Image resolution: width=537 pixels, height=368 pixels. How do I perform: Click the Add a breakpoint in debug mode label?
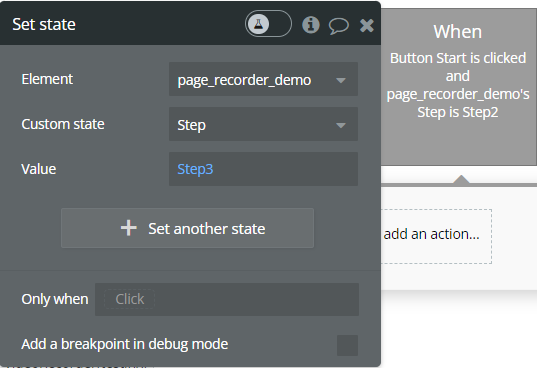[125, 344]
